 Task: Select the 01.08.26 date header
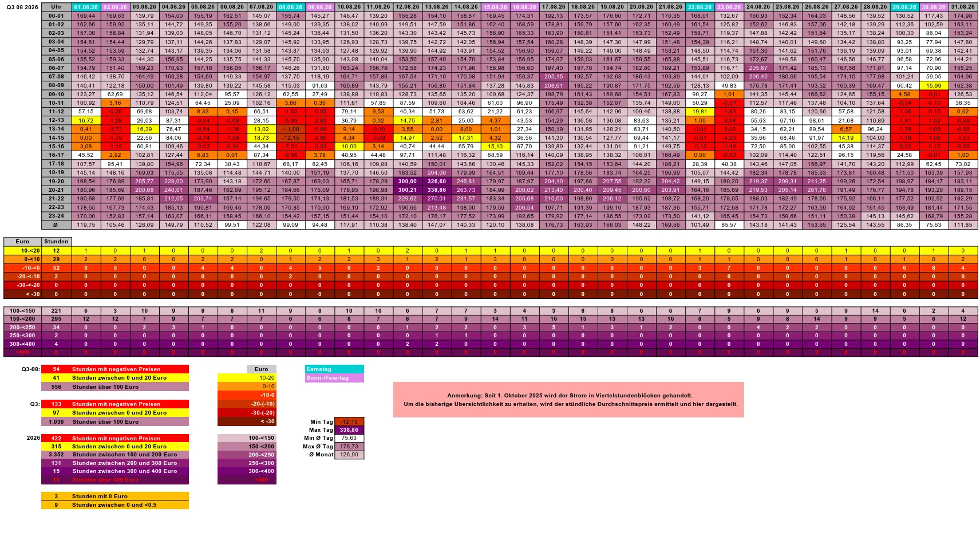pyautogui.click(x=86, y=7)
